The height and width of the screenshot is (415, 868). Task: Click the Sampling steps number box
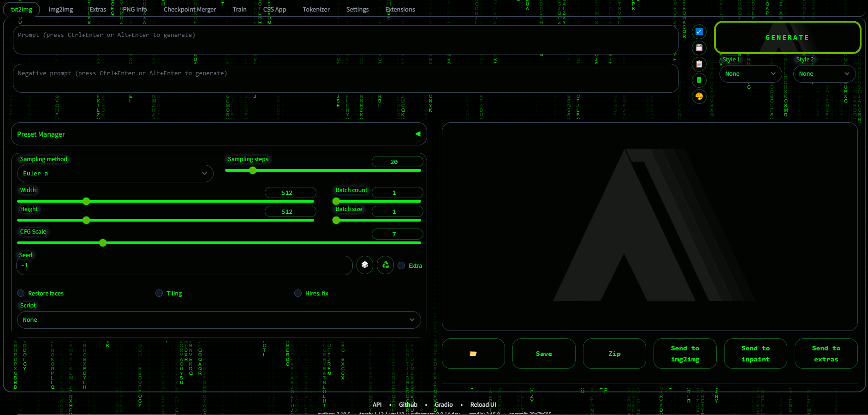(397, 162)
